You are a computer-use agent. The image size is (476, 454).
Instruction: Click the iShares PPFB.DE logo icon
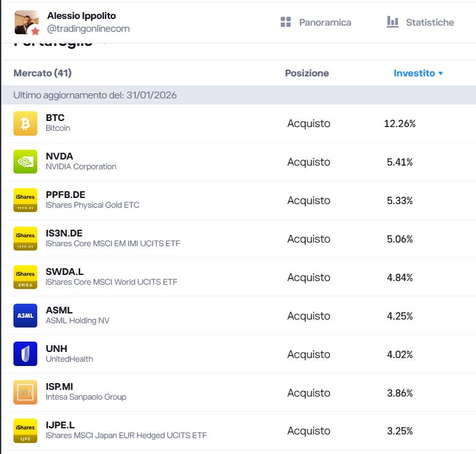25,200
